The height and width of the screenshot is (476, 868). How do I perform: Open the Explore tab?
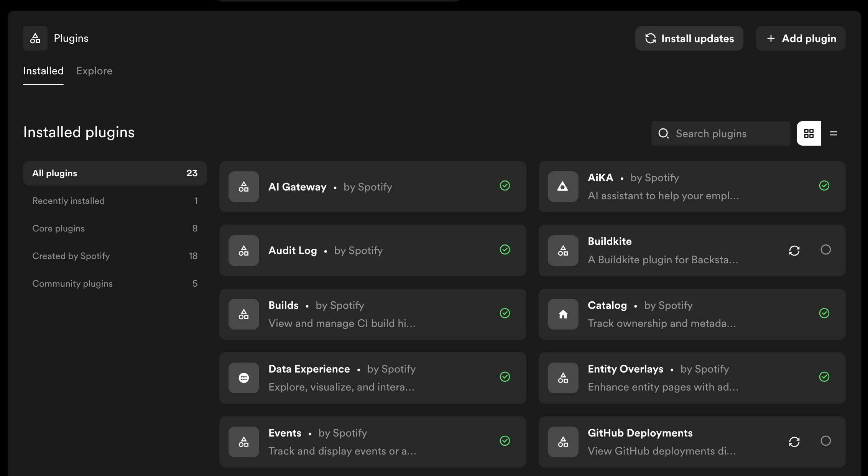[x=94, y=71]
